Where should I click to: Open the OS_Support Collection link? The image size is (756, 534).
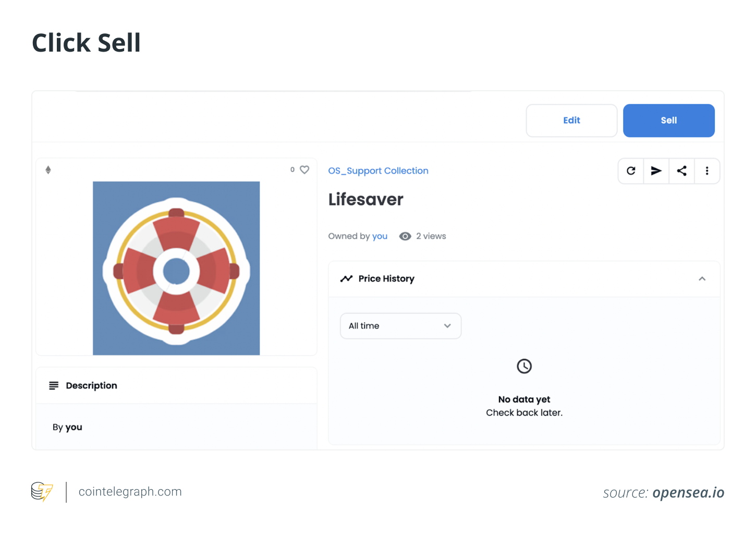[378, 171]
